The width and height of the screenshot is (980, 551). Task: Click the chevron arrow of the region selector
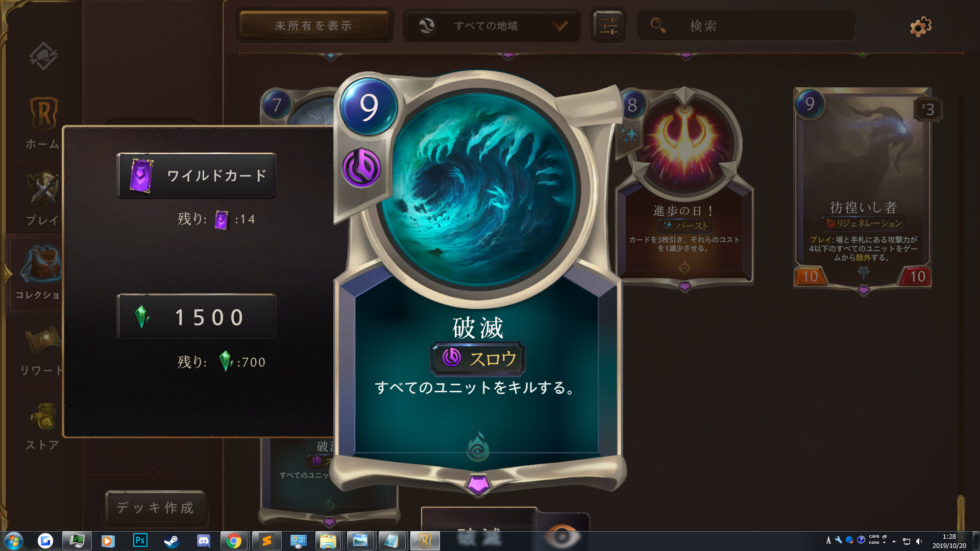(x=560, y=26)
